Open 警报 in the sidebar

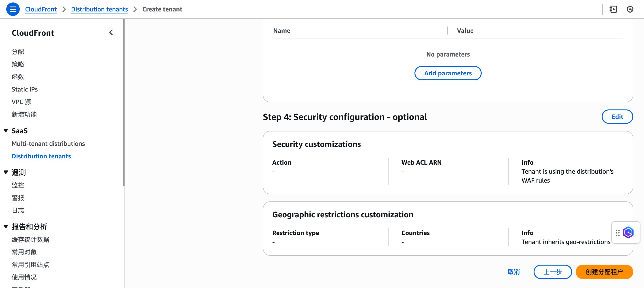point(18,198)
